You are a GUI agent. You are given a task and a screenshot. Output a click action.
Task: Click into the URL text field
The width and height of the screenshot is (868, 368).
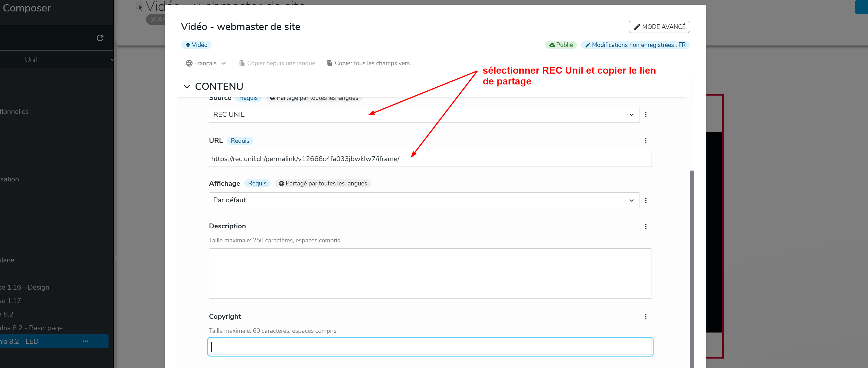430,159
